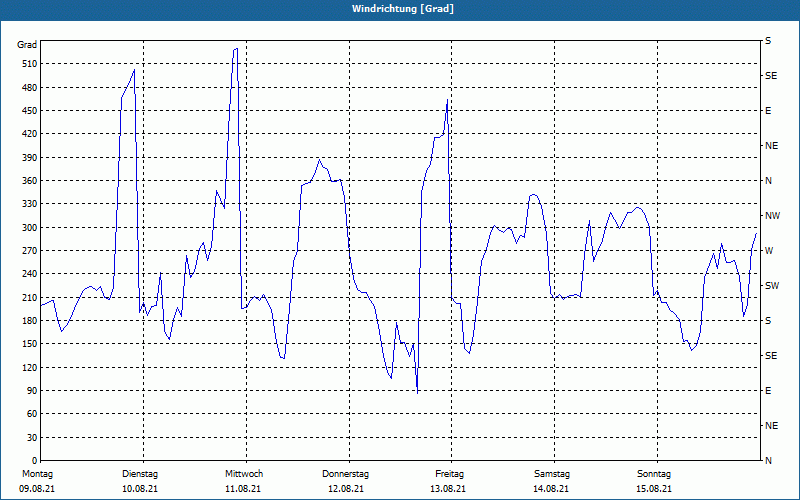Select the 14.08.21 date label
The height and width of the screenshot is (500, 800).
point(551,489)
